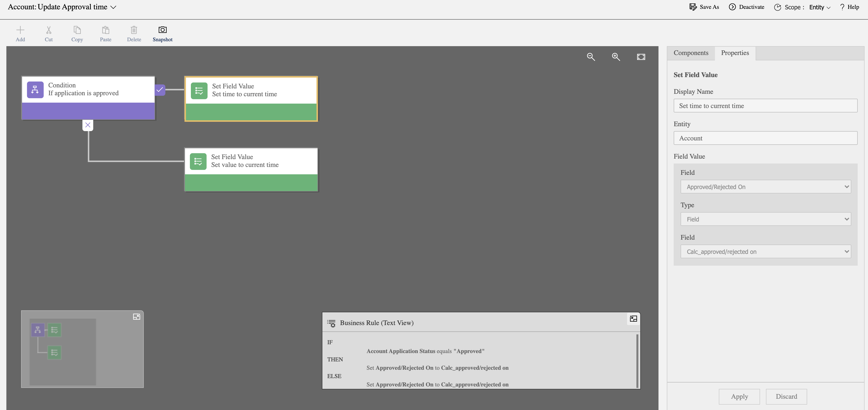Switch to the Components tab
The height and width of the screenshot is (410, 868).
[691, 53]
